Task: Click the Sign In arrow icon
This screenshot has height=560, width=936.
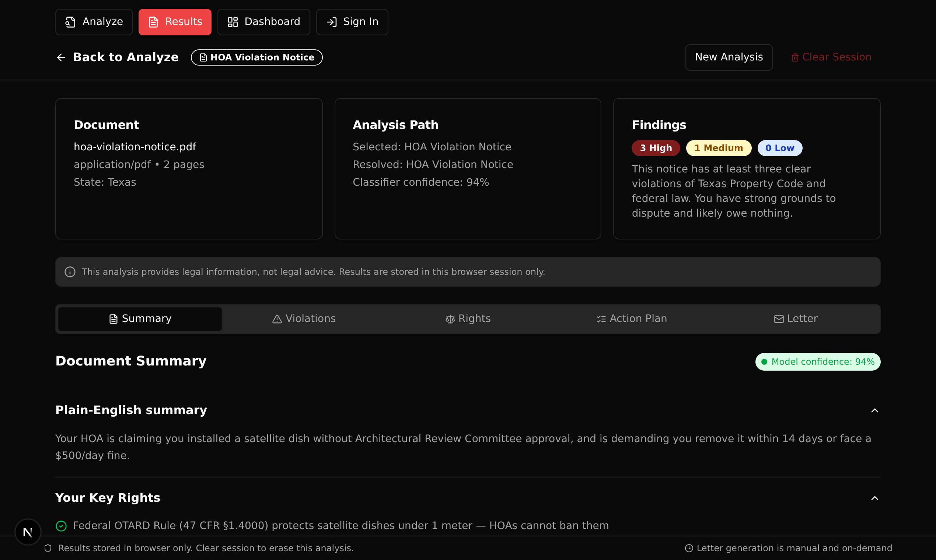Action: [332, 22]
